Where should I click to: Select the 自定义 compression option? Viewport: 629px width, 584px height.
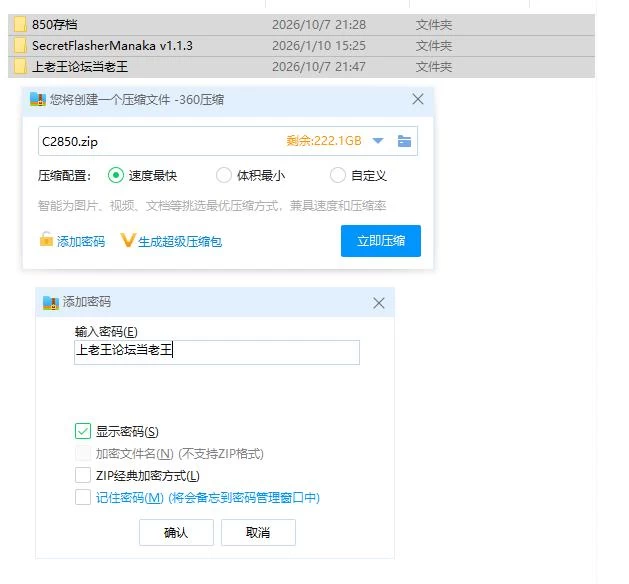(x=358, y=175)
